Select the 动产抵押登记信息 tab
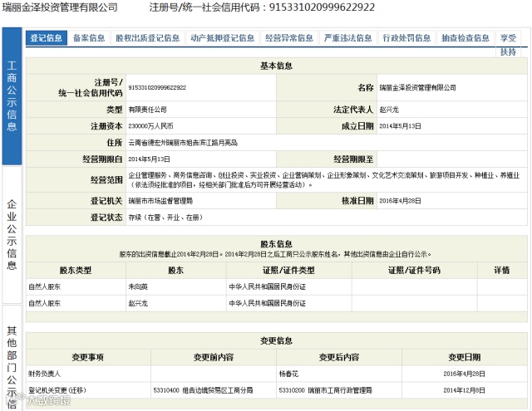532x411 pixels. pos(222,38)
